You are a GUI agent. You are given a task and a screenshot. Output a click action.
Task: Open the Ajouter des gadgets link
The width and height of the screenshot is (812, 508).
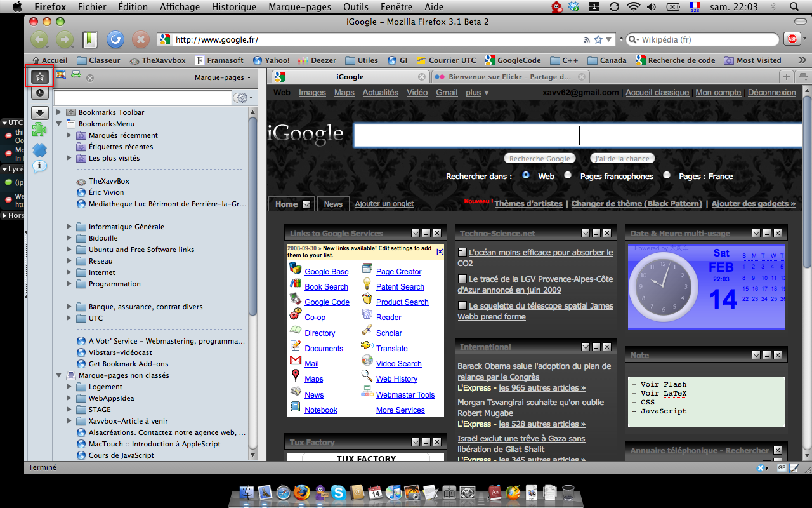pyautogui.click(x=754, y=204)
